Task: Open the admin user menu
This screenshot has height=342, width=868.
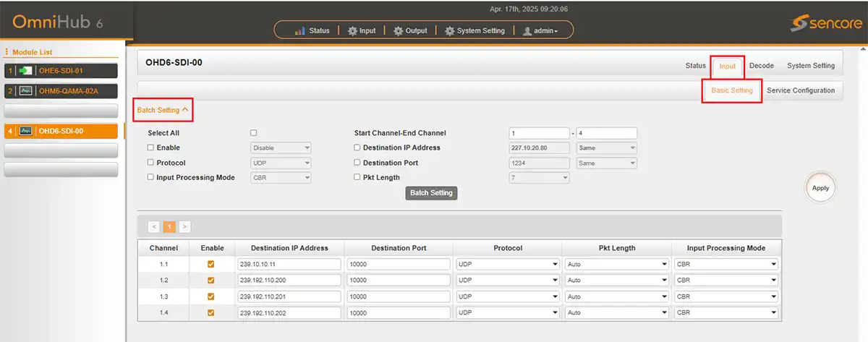Action: [540, 30]
